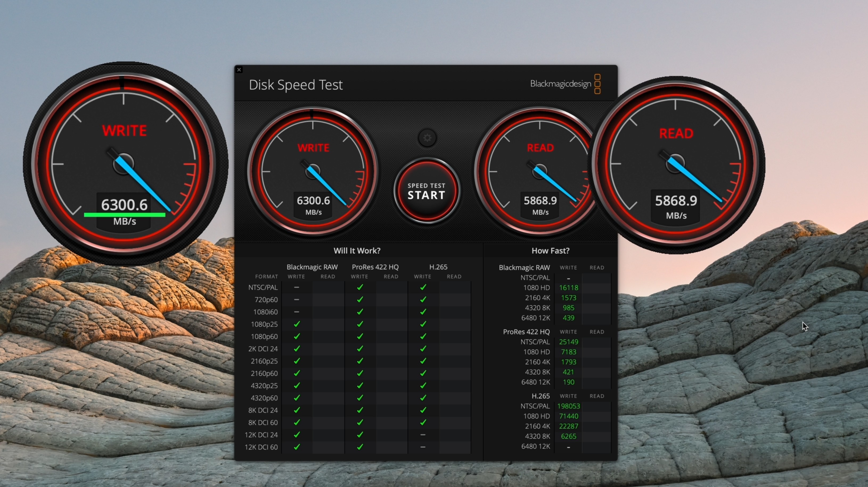Click the 1793 ProRes 2160 4K value
868x487 pixels.
pos(568,362)
